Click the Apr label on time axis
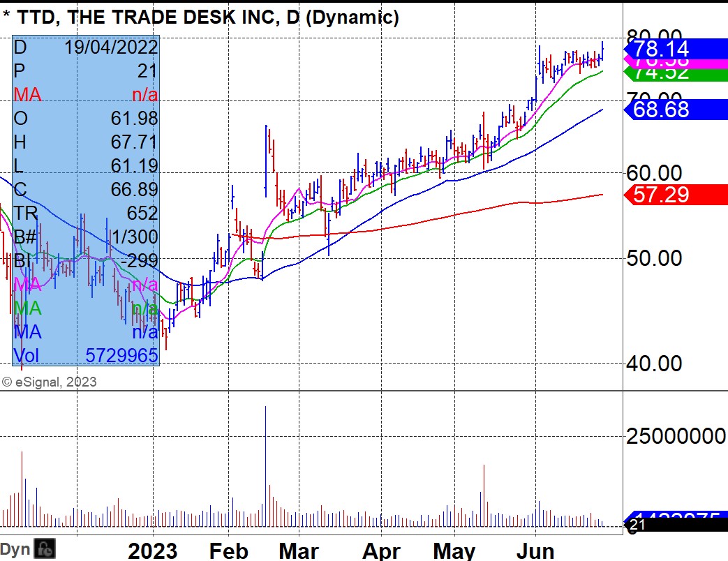The image size is (728, 561). [x=381, y=551]
